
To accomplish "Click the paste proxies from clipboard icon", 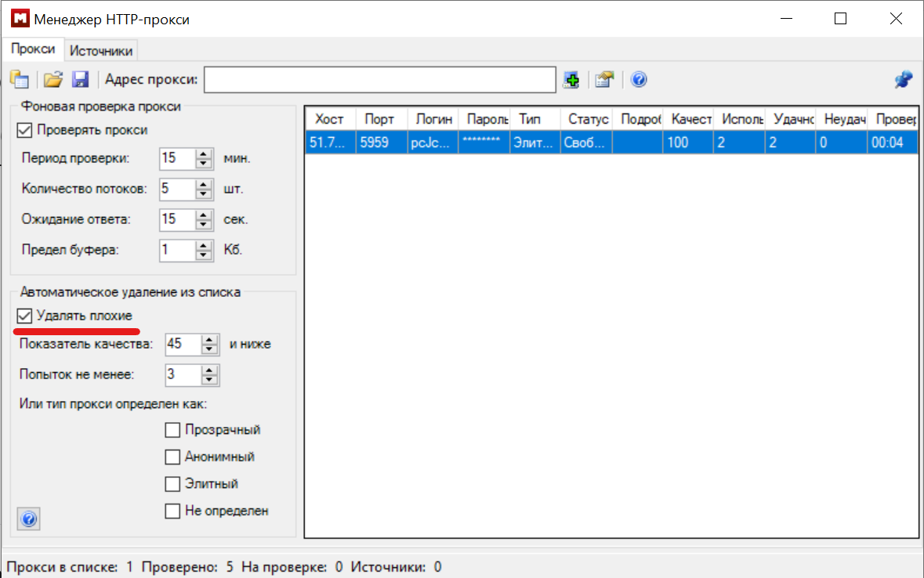I will (19, 79).
